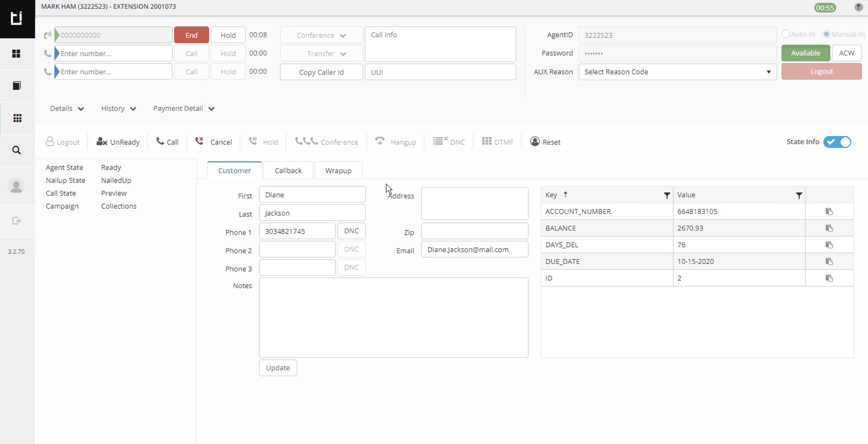
Task: Copy the DAYS_DEL value
Action: [829, 245]
